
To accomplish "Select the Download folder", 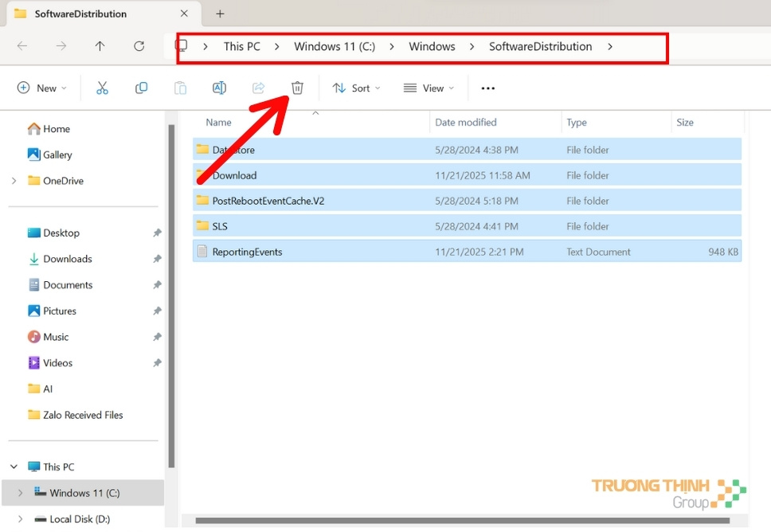I will click(237, 175).
